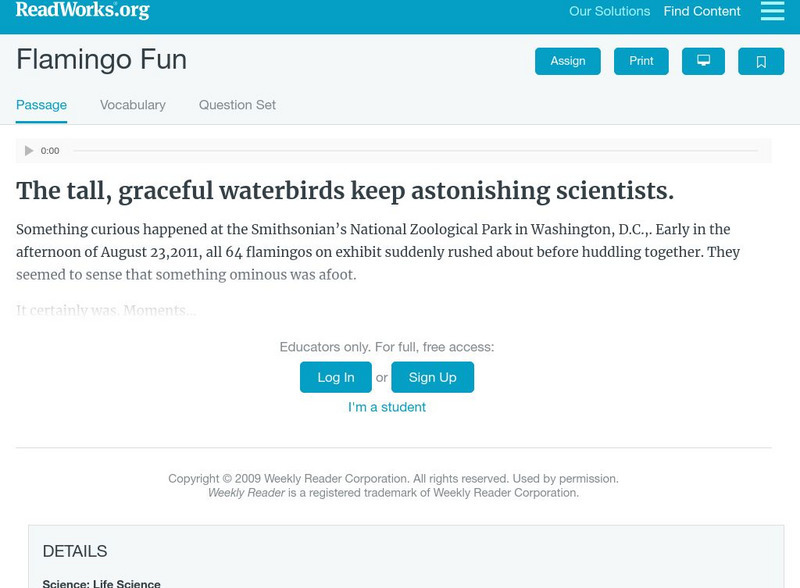Click the Sign Up button
The height and width of the screenshot is (588, 800).
432,377
